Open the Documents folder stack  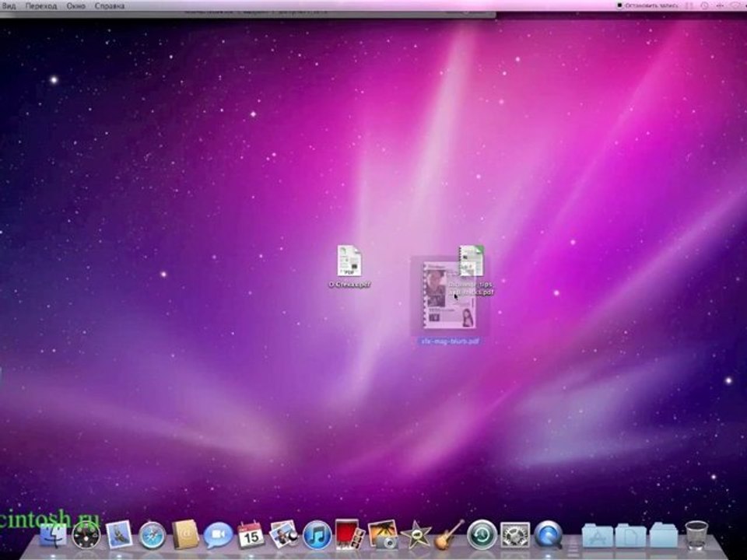click(x=630, y=535)
